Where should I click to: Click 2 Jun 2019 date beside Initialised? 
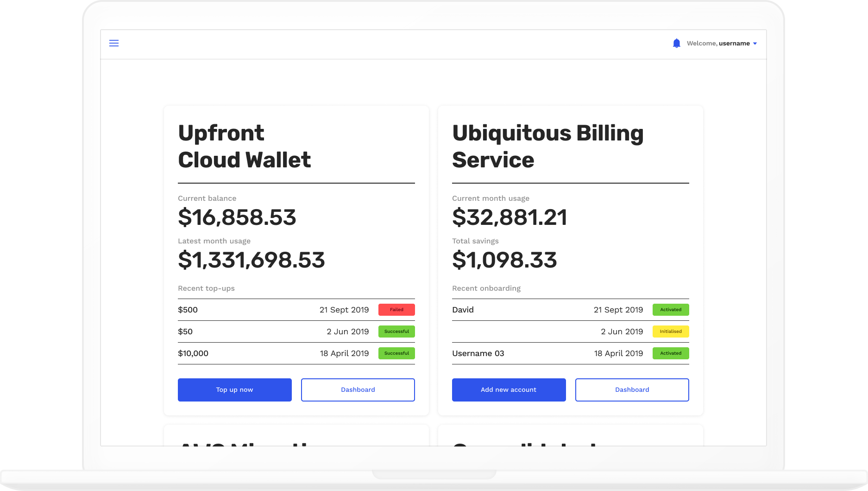(622, 332)
